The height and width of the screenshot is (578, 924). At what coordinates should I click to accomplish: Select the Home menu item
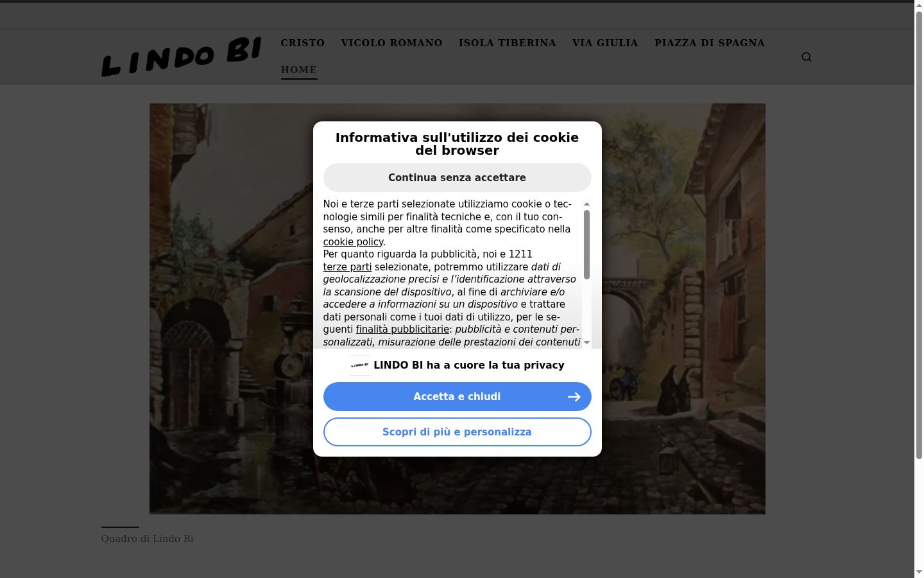(x=299, y=70)
